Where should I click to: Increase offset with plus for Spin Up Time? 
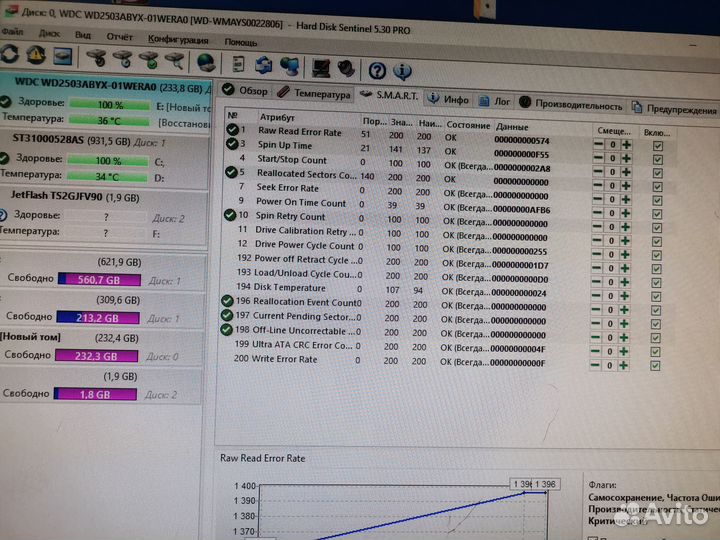point(626,158)
